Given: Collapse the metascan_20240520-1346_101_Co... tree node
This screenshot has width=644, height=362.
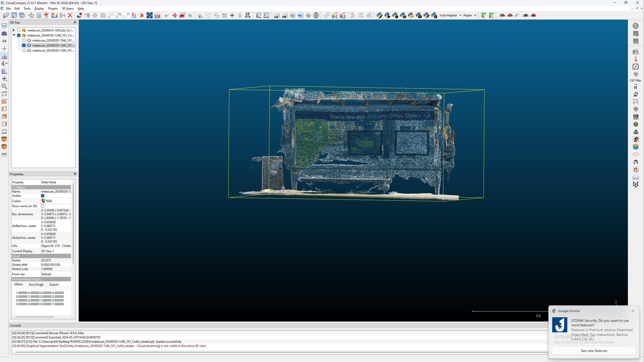Looking at the screenshot, I should point(14,35).
